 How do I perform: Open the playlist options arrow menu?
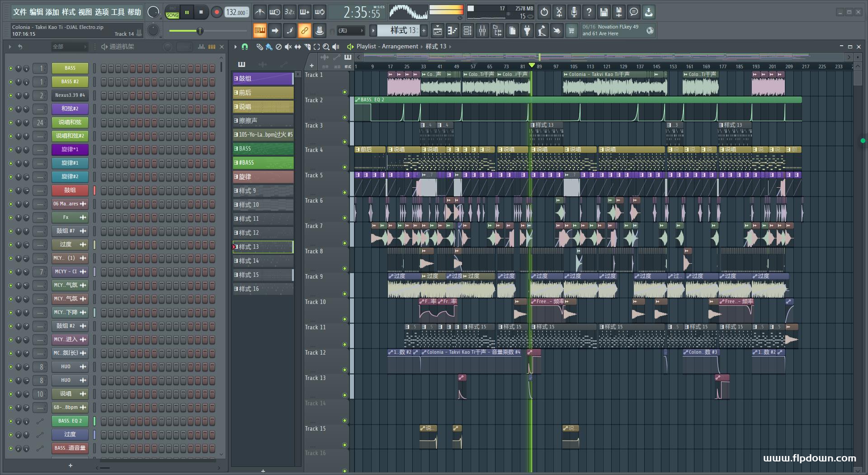[236, 47]
